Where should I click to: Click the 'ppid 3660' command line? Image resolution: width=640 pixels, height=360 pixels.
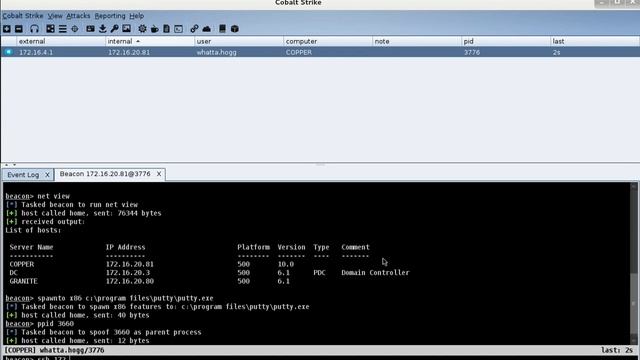pos(40,324)
